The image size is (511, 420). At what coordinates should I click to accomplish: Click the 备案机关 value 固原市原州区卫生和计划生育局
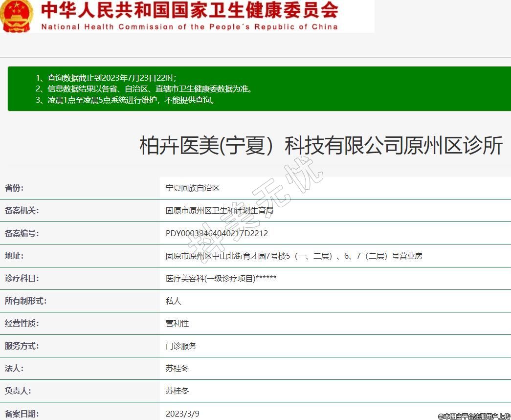pos(220,211)
